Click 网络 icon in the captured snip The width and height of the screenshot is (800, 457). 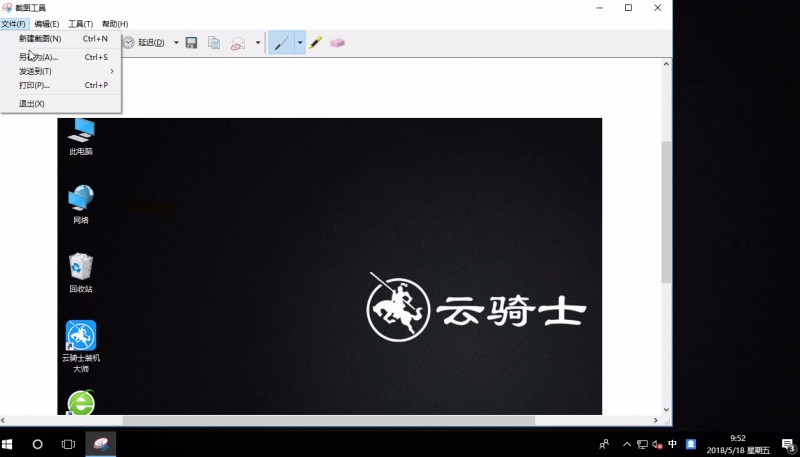click(x=81, y=204)
